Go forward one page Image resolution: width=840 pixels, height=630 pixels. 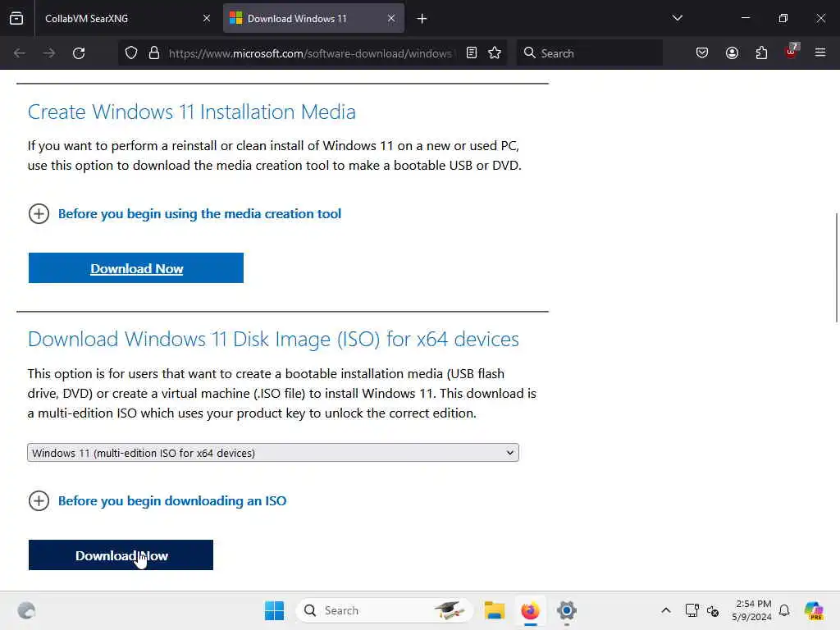point(48,53)
